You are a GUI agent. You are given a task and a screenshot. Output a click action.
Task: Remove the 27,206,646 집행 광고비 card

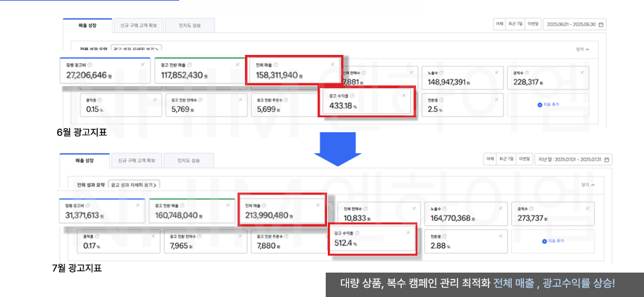coord(143,64)
